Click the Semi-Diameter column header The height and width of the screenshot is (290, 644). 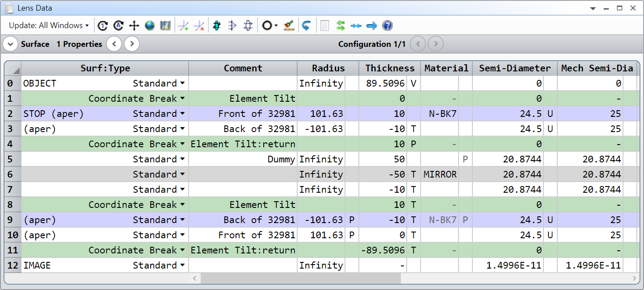click(515, 68)
